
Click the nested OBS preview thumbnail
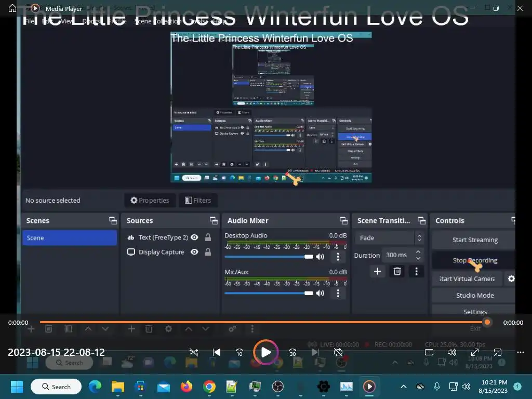[271, 107]
